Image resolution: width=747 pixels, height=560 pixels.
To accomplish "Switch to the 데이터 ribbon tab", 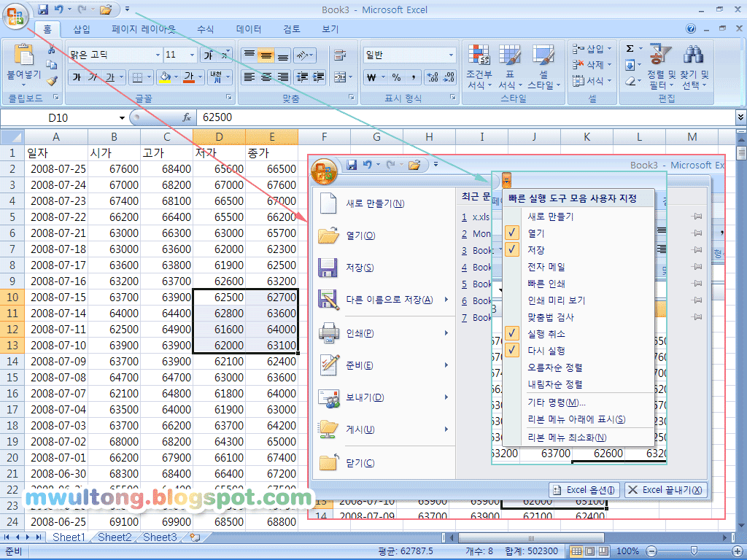I will [249, 29].
